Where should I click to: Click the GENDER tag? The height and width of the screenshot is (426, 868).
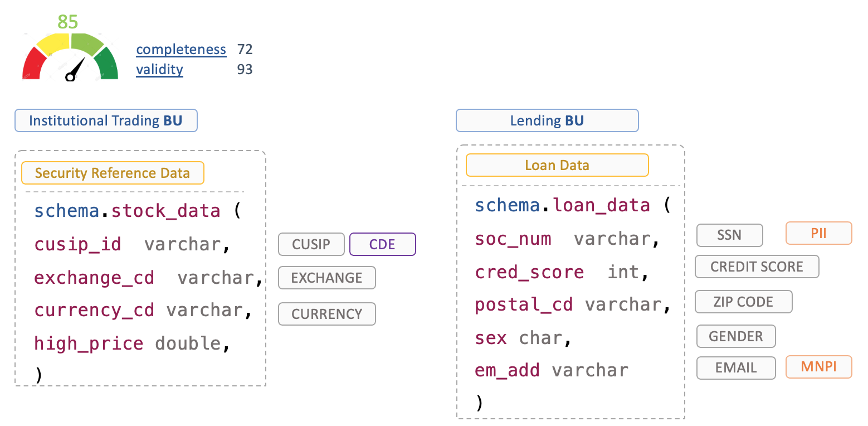(x=735, y=336)
